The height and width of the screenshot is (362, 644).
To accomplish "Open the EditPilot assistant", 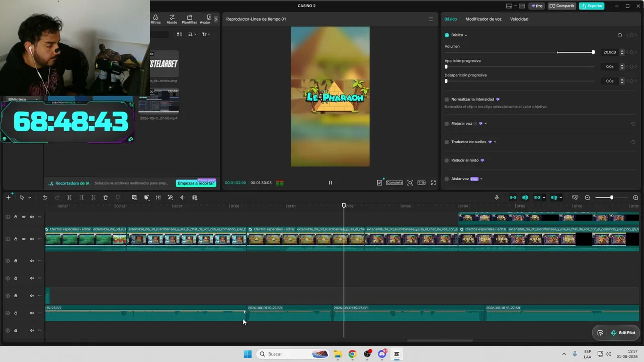I will pos(623,333).
